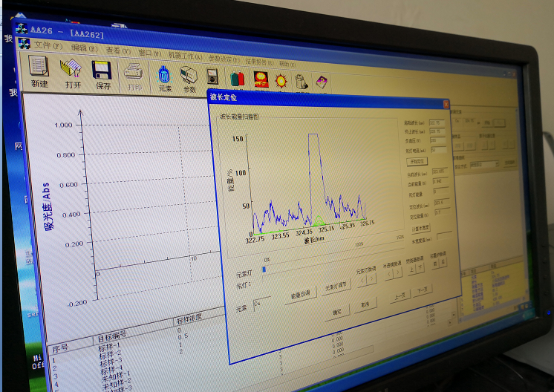This screenshot has width=554, height=392.
Task: Click the left arrow under 元素灯微调
Action: click(x=362, y=281)
